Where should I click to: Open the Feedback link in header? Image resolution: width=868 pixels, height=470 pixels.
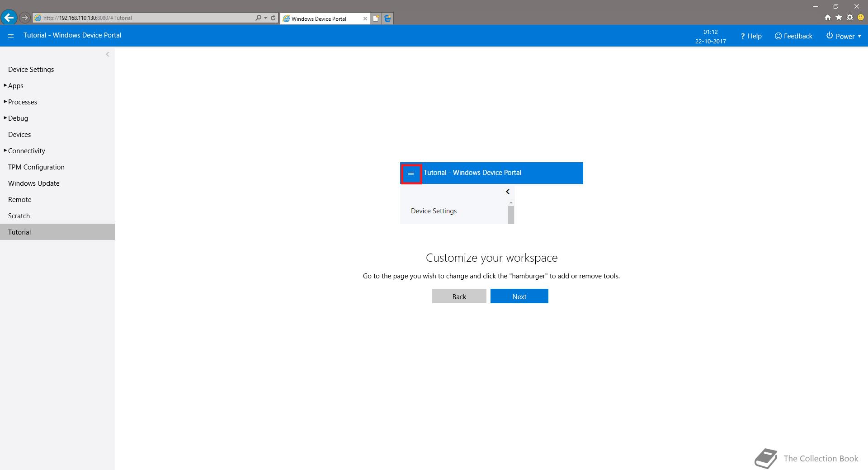pos(793,36)
